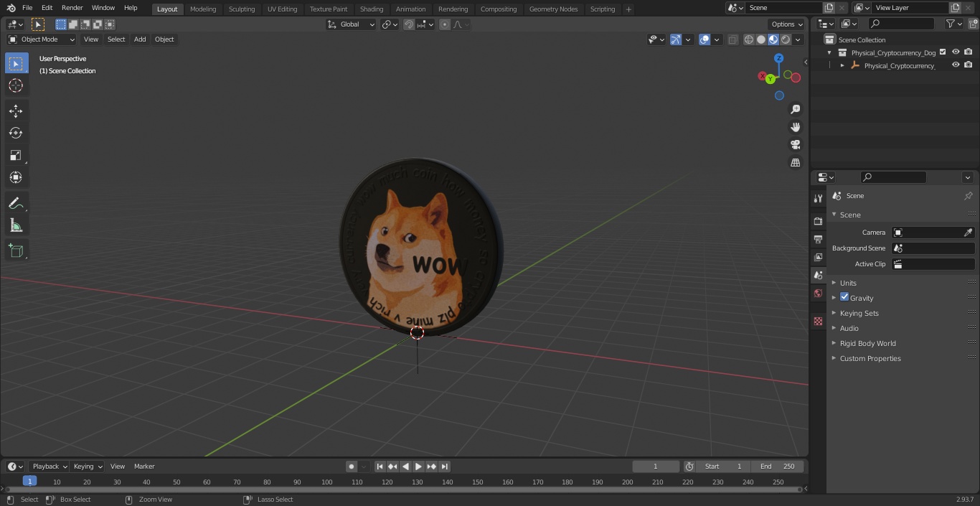Switch orthographic/perspective view grid icon
This screenshot has height=506, width=980.
pyautogui.click(x=795, y=162)
